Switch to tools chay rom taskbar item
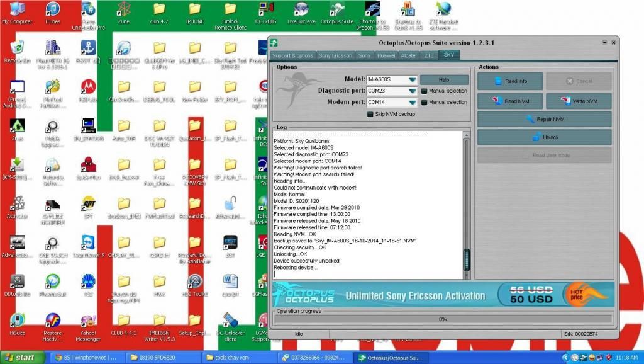The image size is (644, 364). tap(239, 358)
